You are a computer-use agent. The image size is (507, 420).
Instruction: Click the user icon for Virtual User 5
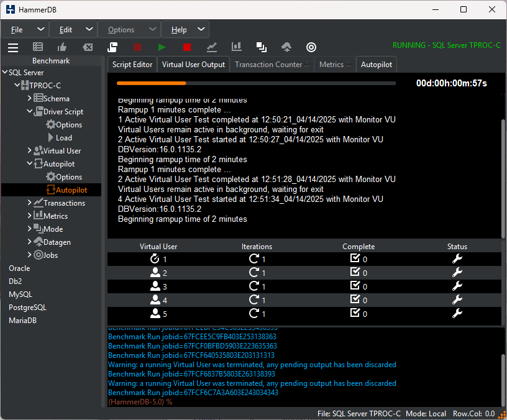tap(155, 313)
